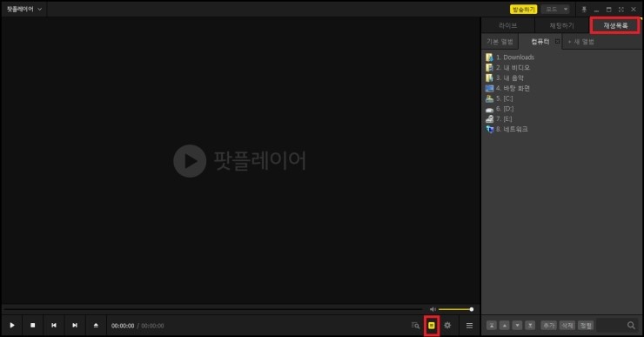
Task: Open the 4. 바탕 화면 entry
Action: tap(507, 88)
